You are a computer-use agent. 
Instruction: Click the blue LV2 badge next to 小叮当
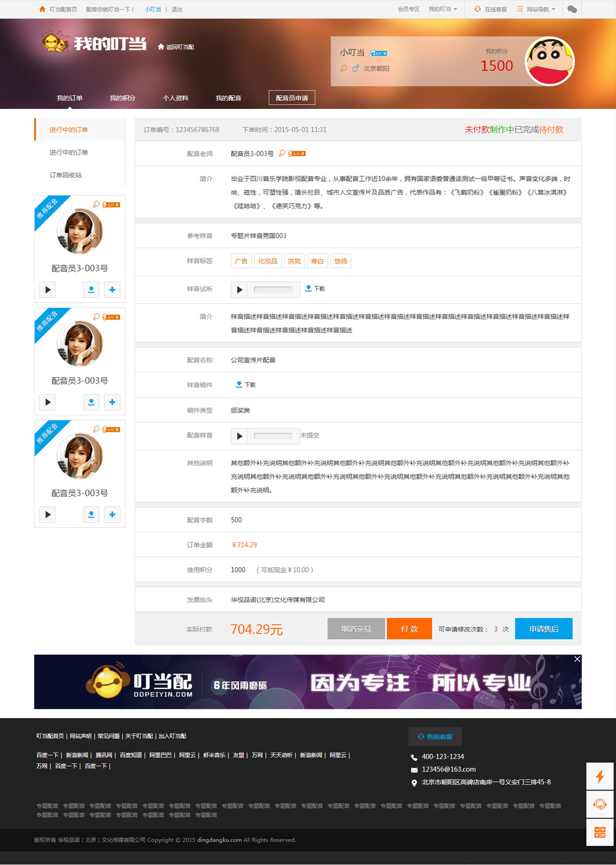pyautogui.click(x=378, y=53)
